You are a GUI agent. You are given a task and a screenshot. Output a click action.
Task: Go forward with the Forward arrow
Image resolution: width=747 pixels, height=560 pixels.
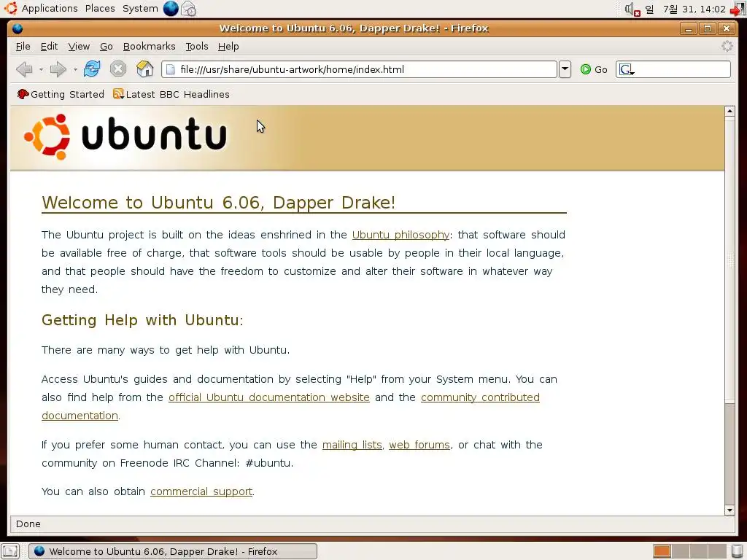(58, 69)
